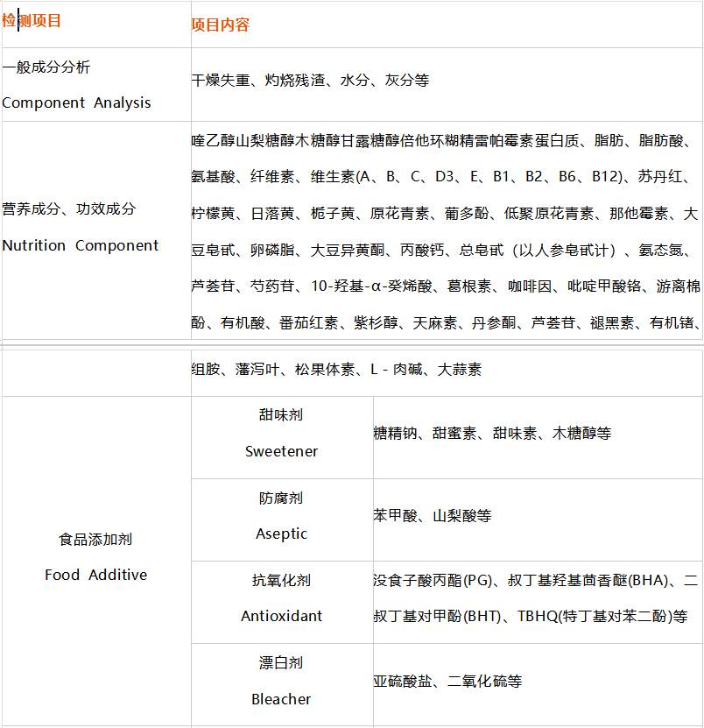Image resolution: width=704 pixels, height=728 pixels.
Task: Click line starting with '芦荟苷、芍药苷、10-羟基'
Action: (446, 286)
